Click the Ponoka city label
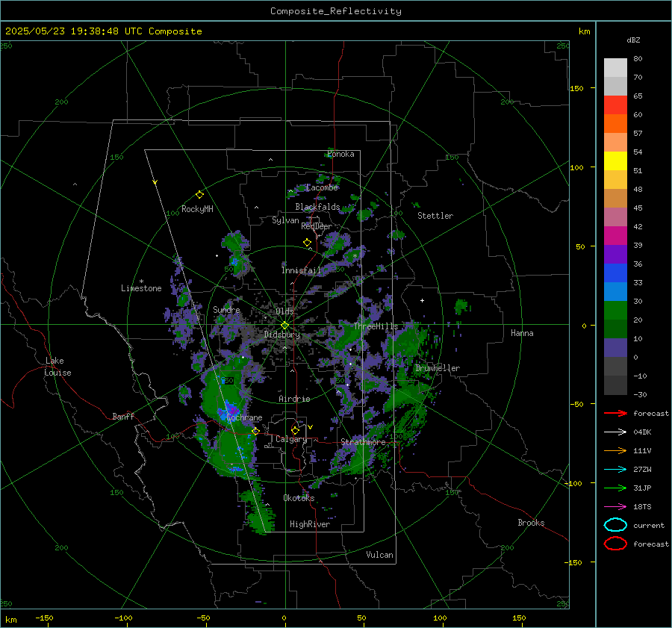 tap(340, 154)
